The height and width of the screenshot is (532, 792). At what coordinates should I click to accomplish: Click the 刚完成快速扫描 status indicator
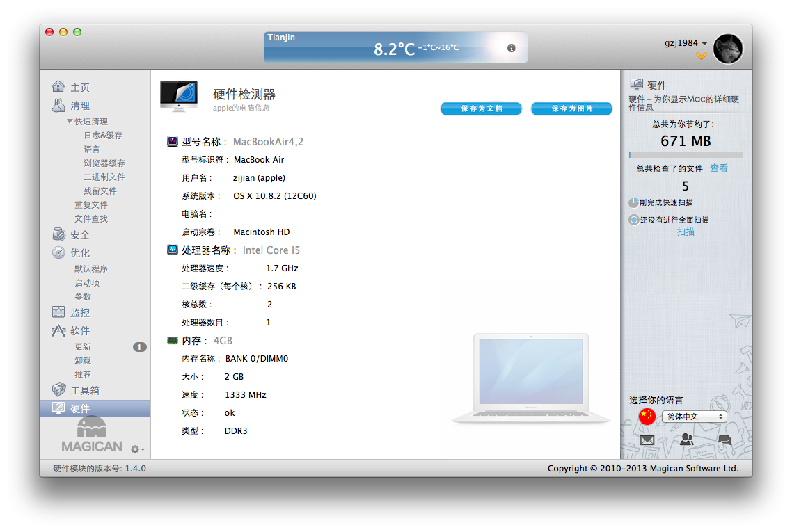pyautogui.click(x=633, y=202)
